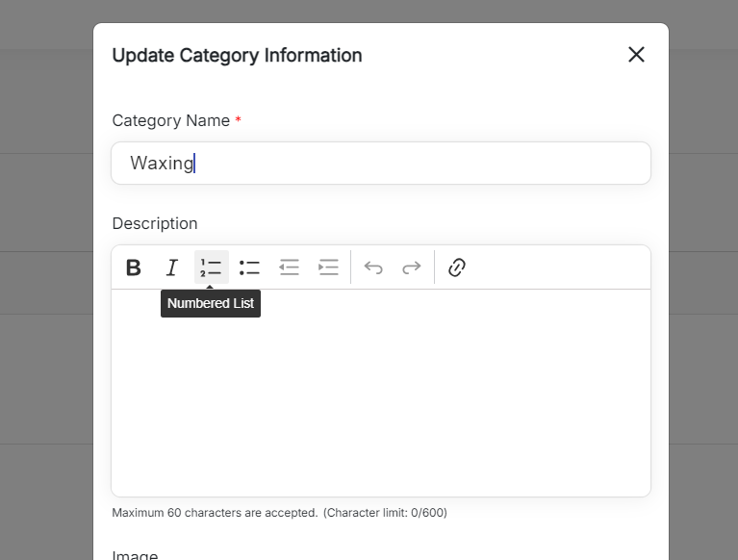
Task: Insert a hyperlink in the description
Action: click(x=457, y=267)
